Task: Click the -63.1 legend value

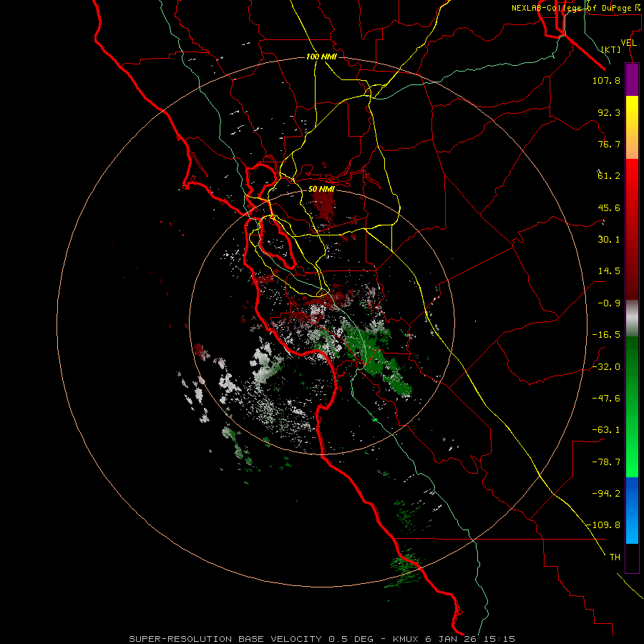Action: click(606, 430)
